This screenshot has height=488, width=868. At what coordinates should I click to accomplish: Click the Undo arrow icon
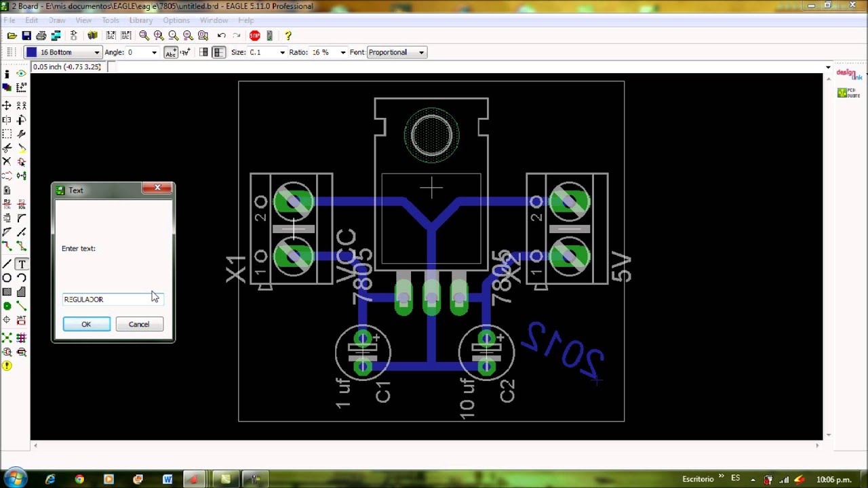tap(222, 35)
